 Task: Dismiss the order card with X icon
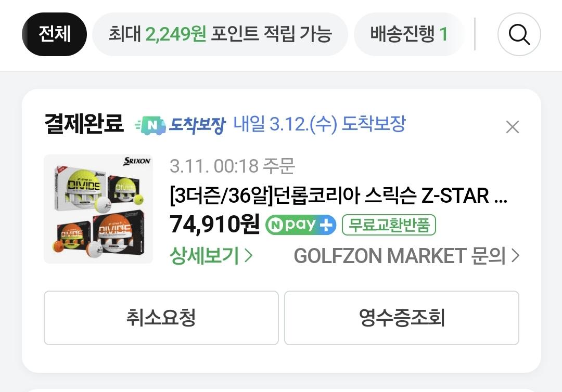(512, 127)
